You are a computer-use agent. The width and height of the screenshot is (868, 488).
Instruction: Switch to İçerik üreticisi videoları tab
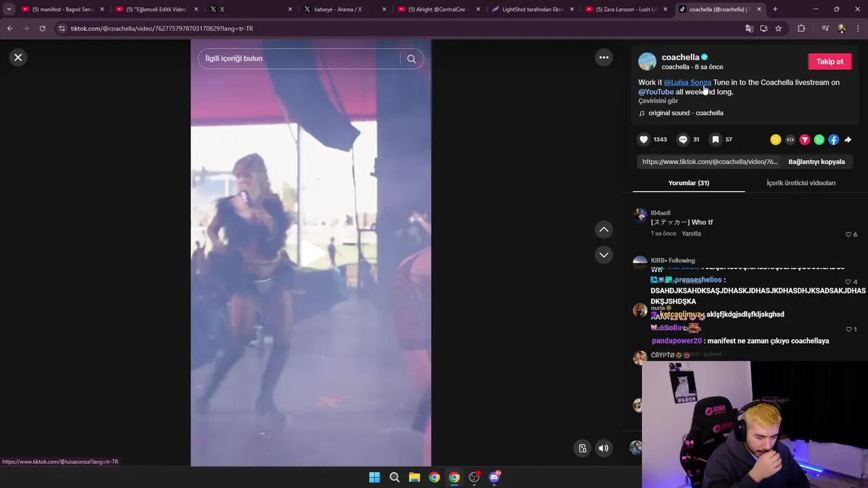pyautogui.click(x=801, y=183)
